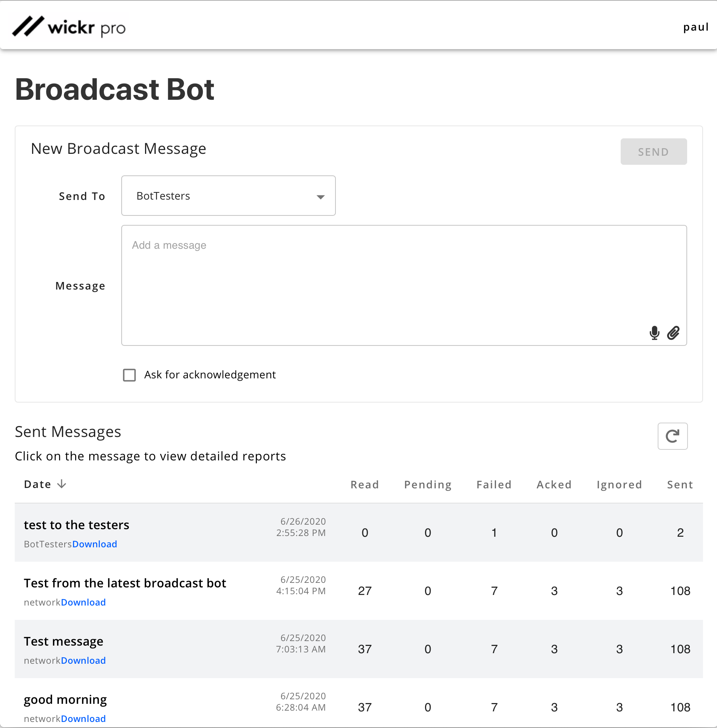
Task: Toggle the Date sort arrow
Action: [x=62, y=484]
